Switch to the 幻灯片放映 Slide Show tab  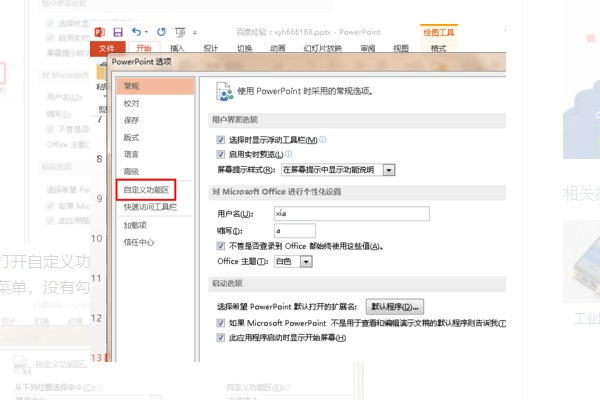[322, 48]
